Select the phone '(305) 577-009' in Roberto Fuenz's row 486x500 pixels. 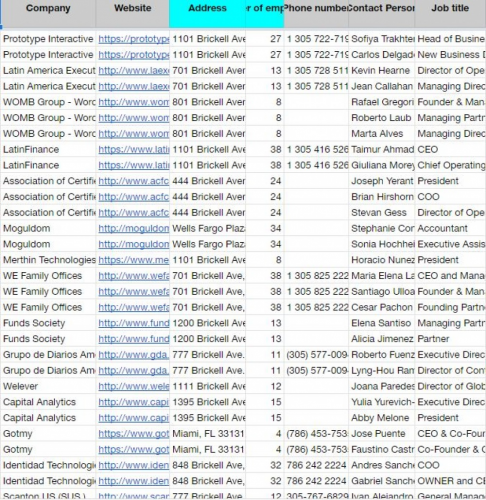coord(316,355)
